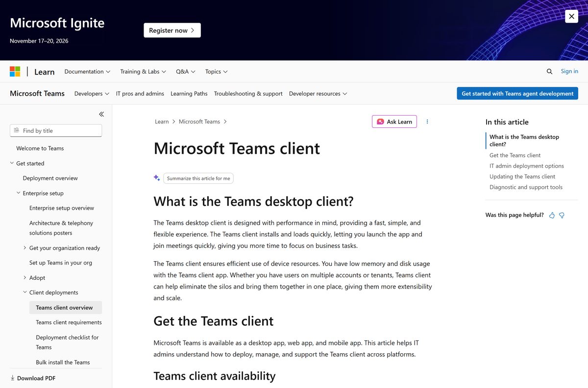This screenshot has width=588, height=388.
Task: Jump to IT admin deployment options
Action: pyautogui.click(x=527, y=166)
